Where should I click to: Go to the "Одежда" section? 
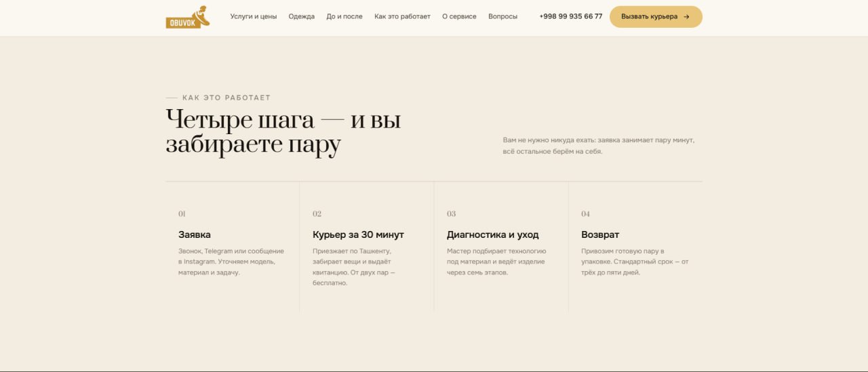[x=302, y=16]
